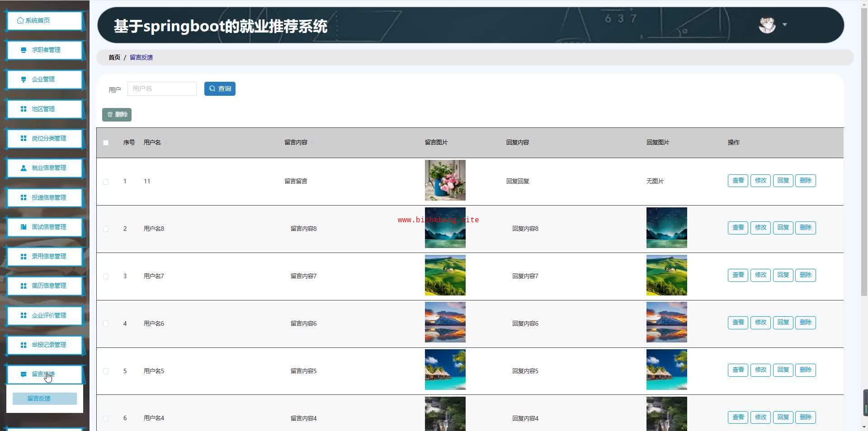This screenshot has height=431, width=868.
Task: Click the 留言反馈 breadcrumb link
Action: (141, 57)
